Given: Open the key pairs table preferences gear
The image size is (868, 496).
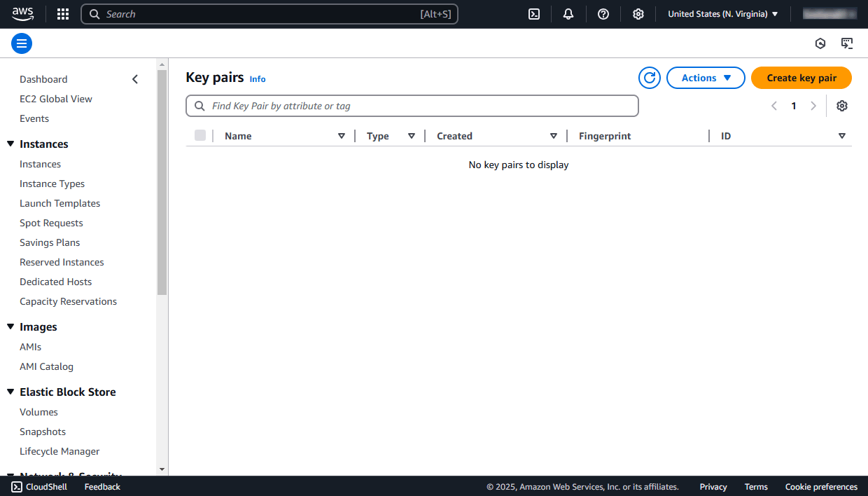Looking at the screenshot, I should [x=841, y=105].
